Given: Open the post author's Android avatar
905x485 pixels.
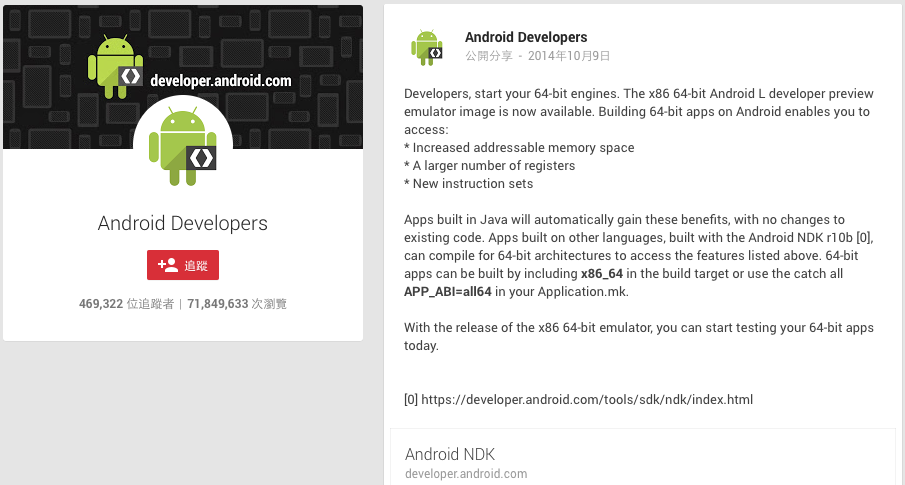Looking at the screenshot, I should coord(426,47).
